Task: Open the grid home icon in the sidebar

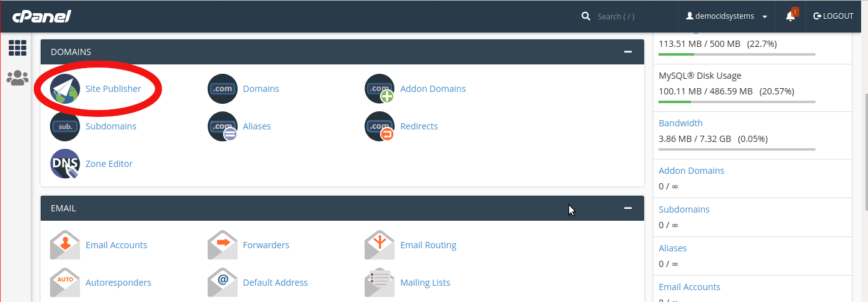Action: click(x=18, y=48)
